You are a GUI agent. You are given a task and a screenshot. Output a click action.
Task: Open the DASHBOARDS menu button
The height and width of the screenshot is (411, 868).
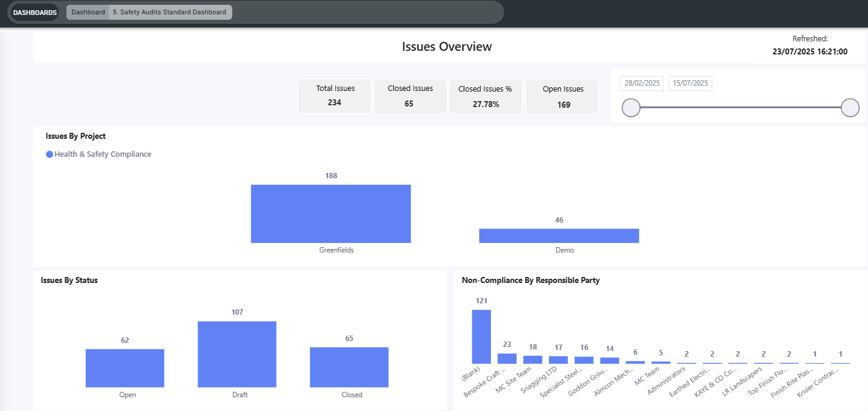click(x=35, y=13)
